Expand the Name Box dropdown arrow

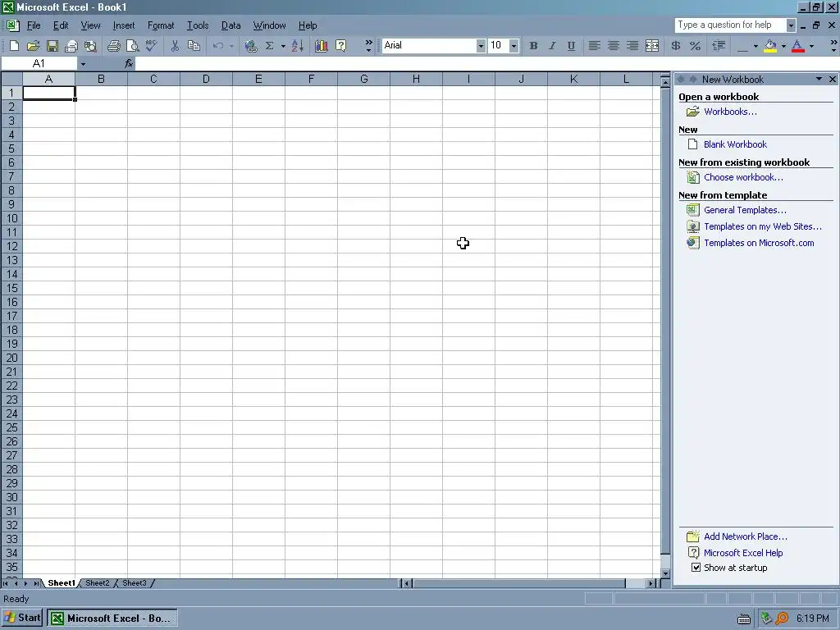tap(83, 64)
